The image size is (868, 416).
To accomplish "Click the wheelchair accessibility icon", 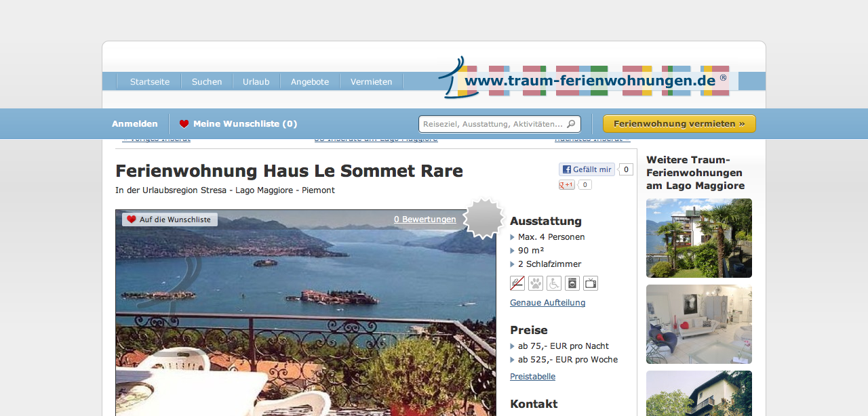I will click(x=554, y=283).
